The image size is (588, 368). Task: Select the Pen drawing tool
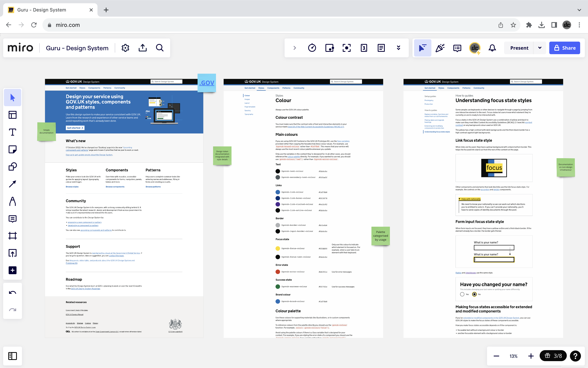(x=13, y=201)
